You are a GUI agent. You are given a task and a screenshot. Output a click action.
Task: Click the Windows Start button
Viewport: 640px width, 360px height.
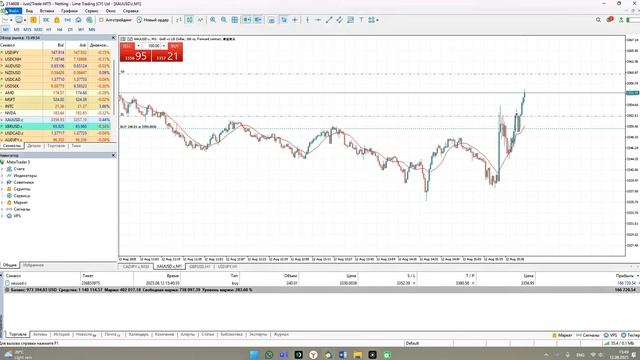[x=254, y=355]
